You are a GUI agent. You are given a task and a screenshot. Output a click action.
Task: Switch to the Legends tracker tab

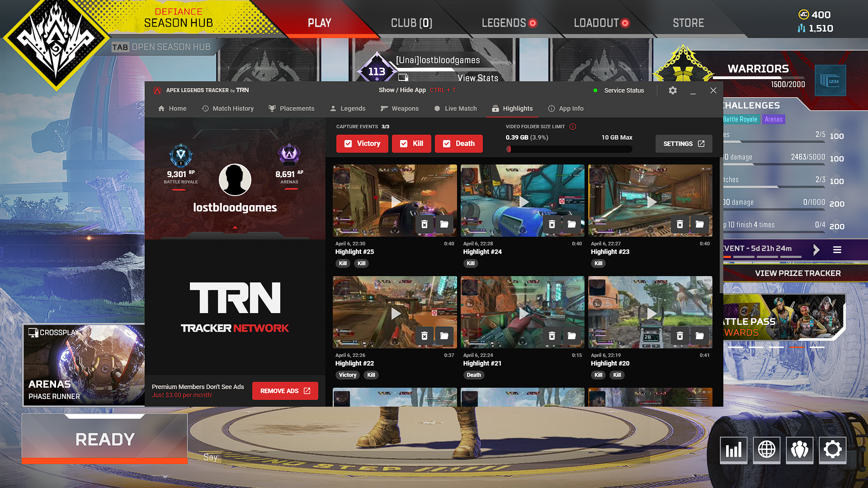348,108
